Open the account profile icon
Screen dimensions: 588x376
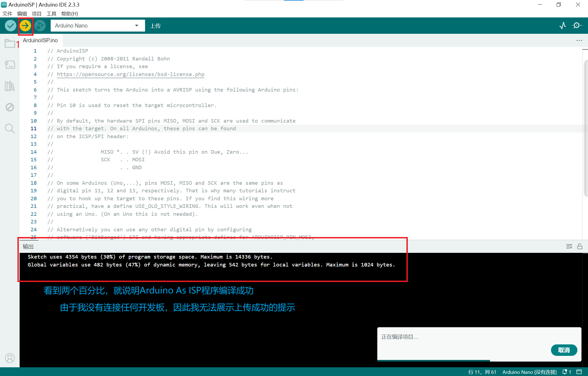10,358
